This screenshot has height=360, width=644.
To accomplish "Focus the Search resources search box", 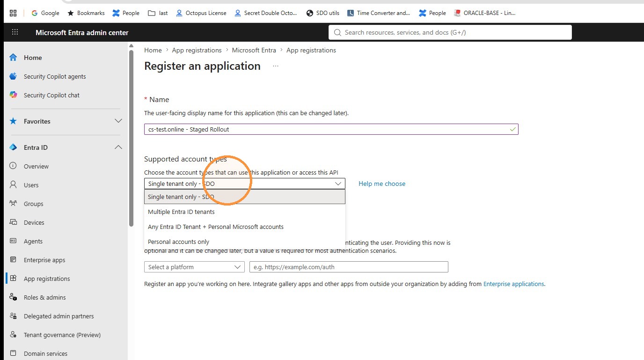I will click(x=450, y=32).
